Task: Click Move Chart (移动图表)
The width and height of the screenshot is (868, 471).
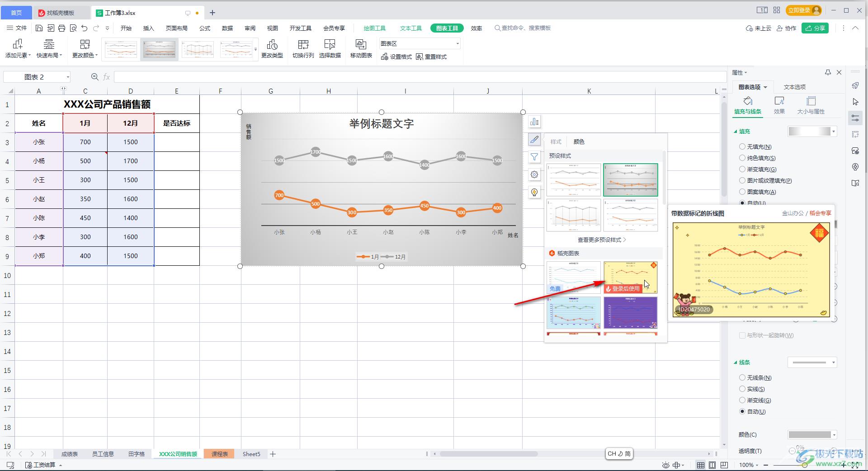Action: tap(361, 49)
